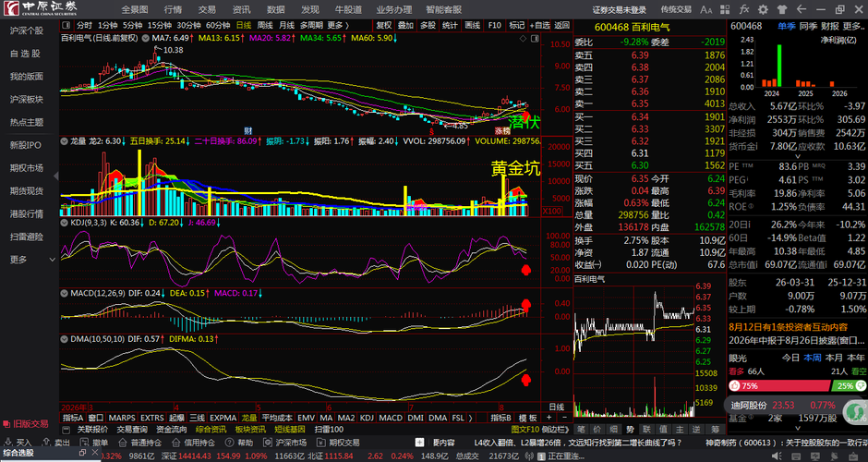The width and height of the screenshot is (868, 462).
Task: Open the 全景图 menu
Action: coord(135,9)
